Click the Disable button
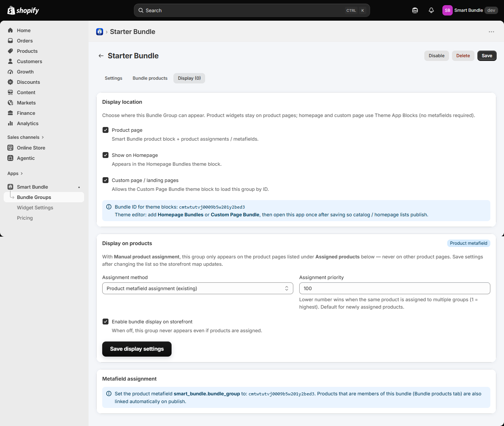The width and height of the screenshot is (504, 426). [x=436, y=56]
